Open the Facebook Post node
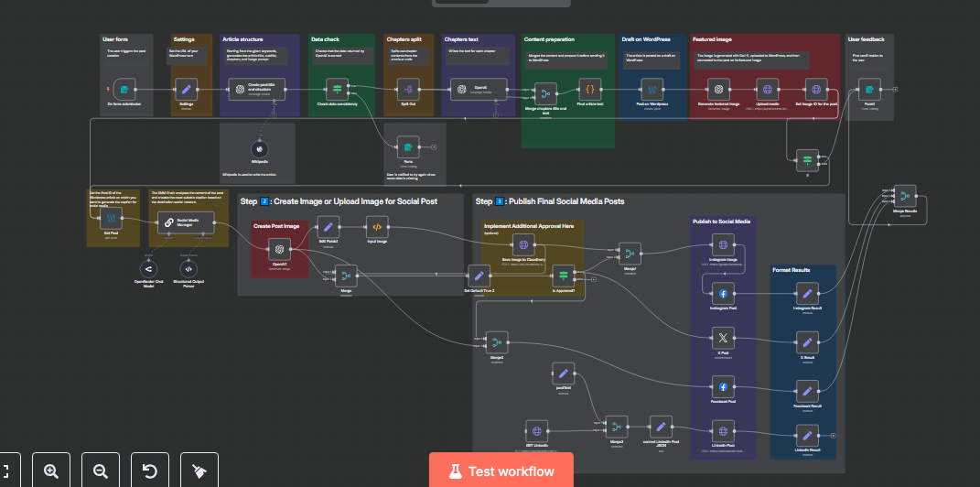Image resolution: width=980 pixels, height=487 pixels. 723,387
